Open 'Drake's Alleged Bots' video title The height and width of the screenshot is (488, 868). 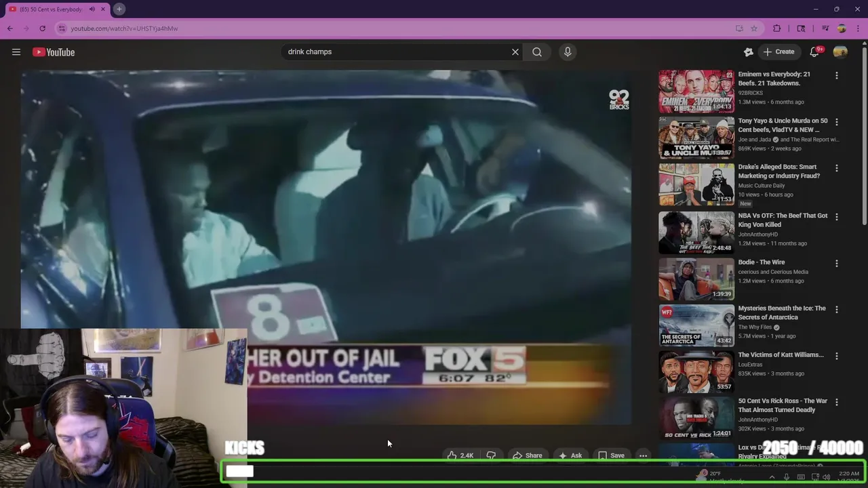[778, 171]
